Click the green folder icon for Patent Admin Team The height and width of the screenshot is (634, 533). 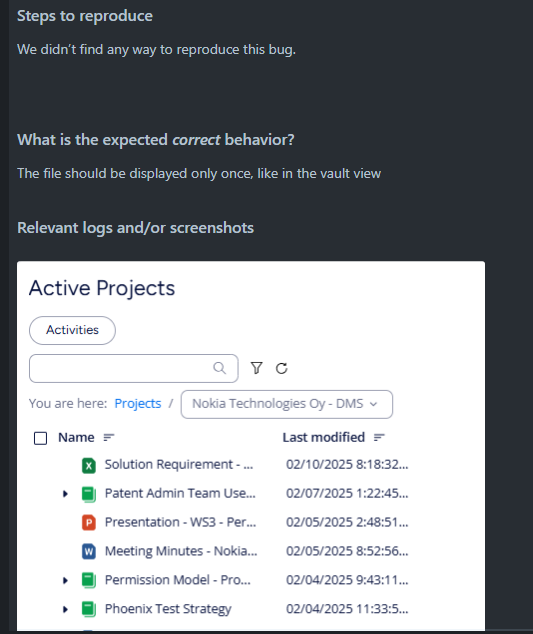[89, 494]
